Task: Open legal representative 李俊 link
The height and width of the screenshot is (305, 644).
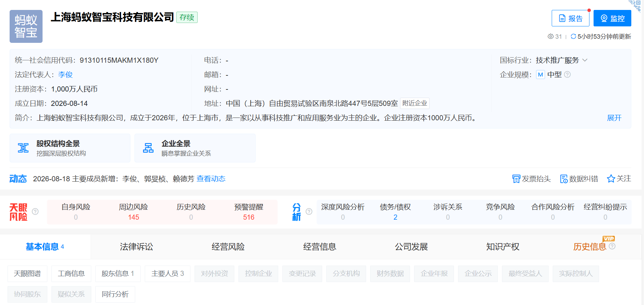Action: pos(65,75)
